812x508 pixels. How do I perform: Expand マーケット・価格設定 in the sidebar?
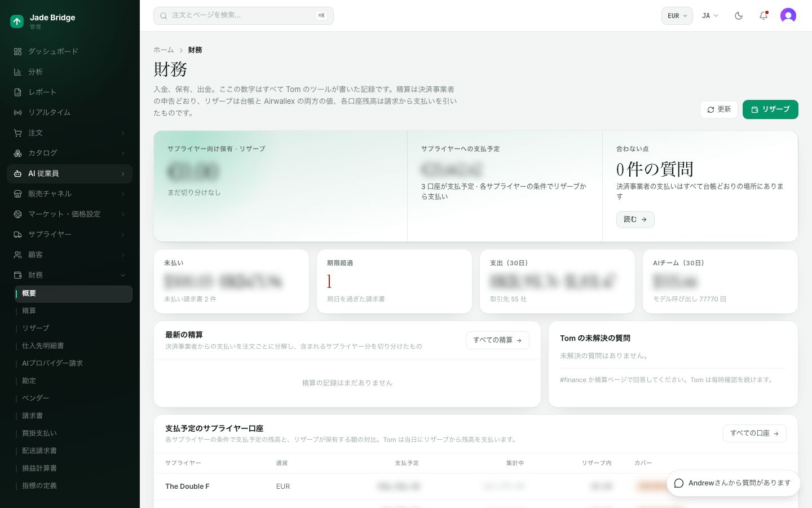(69, 214)
